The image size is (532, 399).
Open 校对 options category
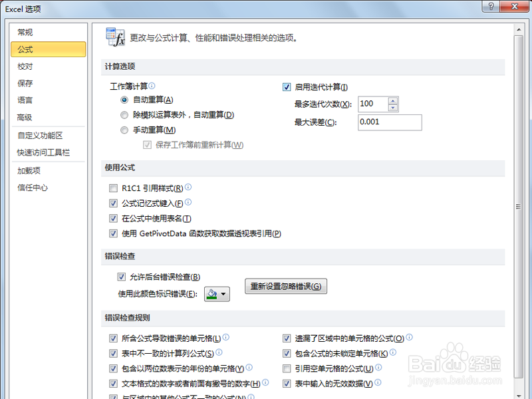tap(48, 66)
